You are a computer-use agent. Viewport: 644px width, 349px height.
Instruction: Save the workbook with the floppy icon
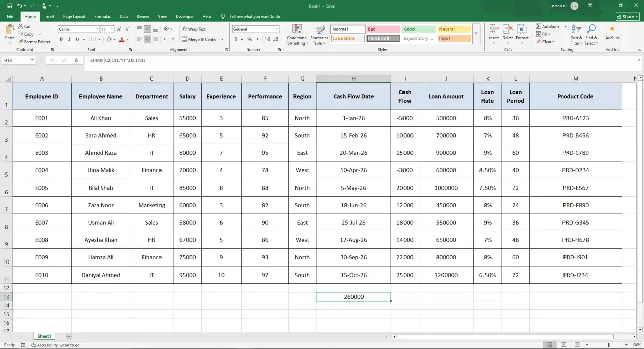[x=10, y=6]
